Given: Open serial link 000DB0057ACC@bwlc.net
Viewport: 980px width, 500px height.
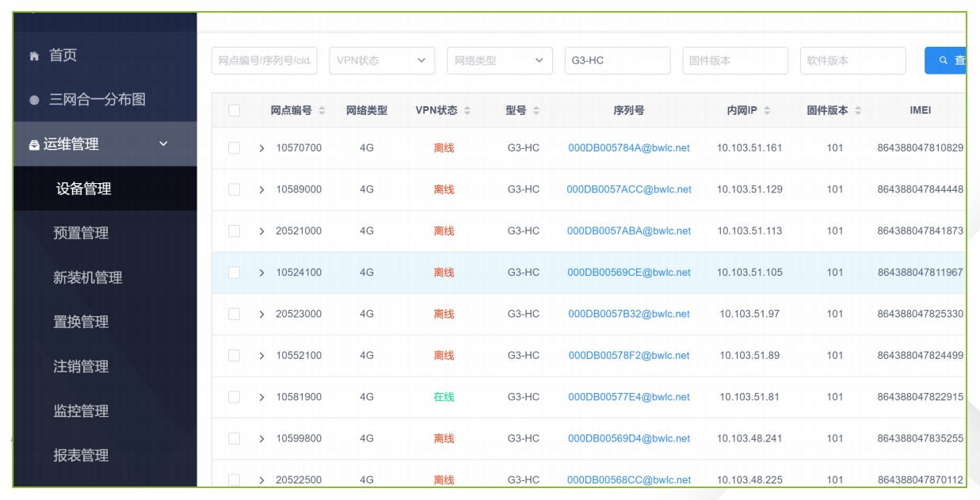Looking at the screenshot, I should pyautogui.click(x=629, y=189).
